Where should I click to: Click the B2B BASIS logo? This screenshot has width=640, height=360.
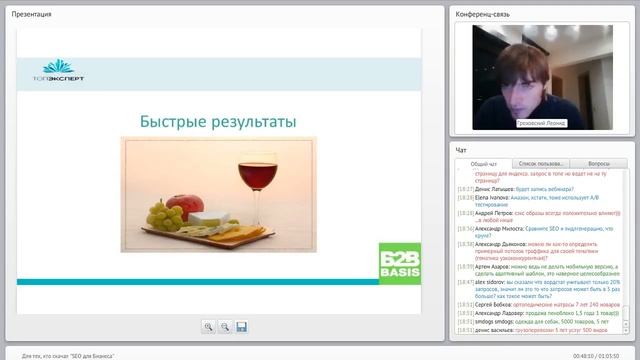click(400, 264)
